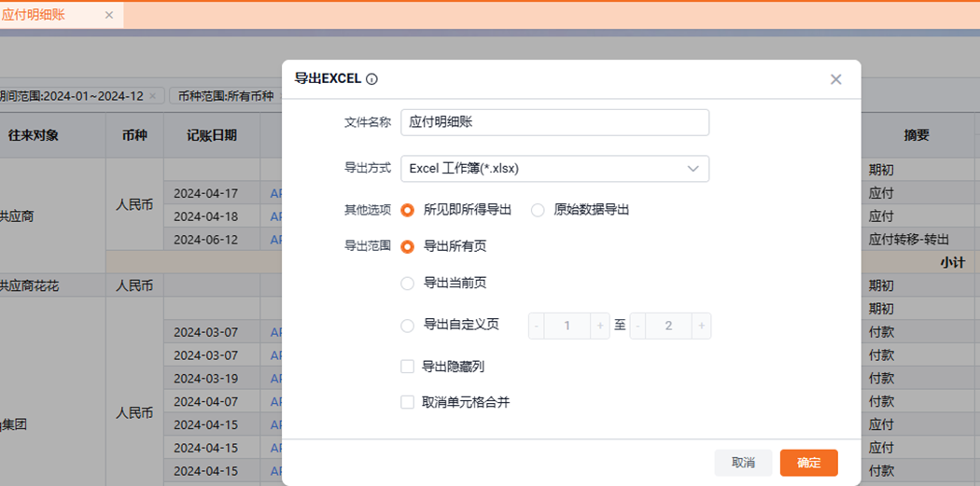Cancel export with 取消 button
The image size is (980, 486).
[x=743, y=463]
